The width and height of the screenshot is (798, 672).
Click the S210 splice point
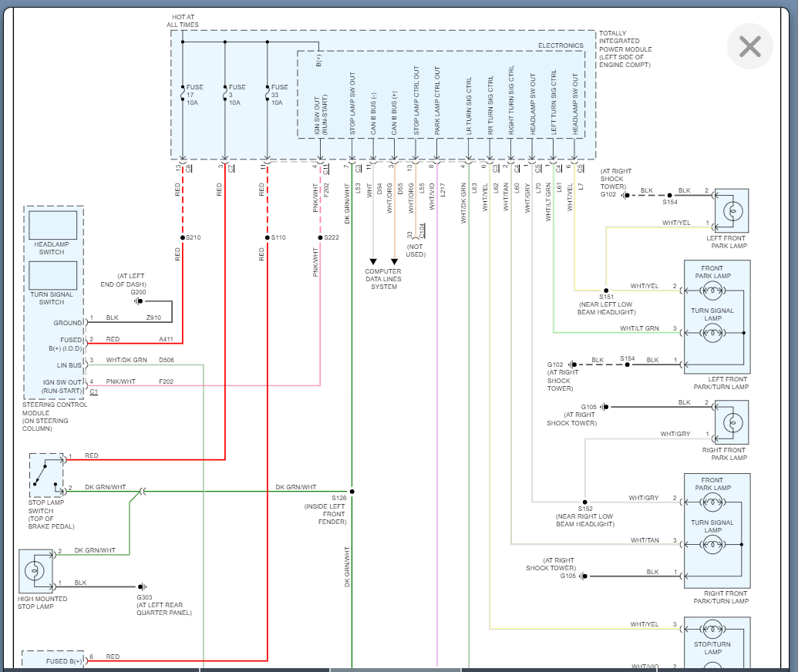(183, 237)
